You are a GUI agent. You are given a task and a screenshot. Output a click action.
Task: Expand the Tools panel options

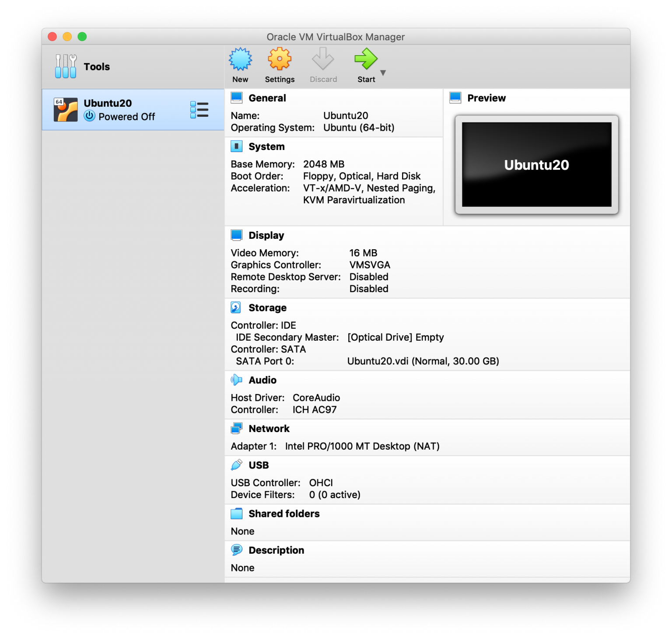coord(65,66)
